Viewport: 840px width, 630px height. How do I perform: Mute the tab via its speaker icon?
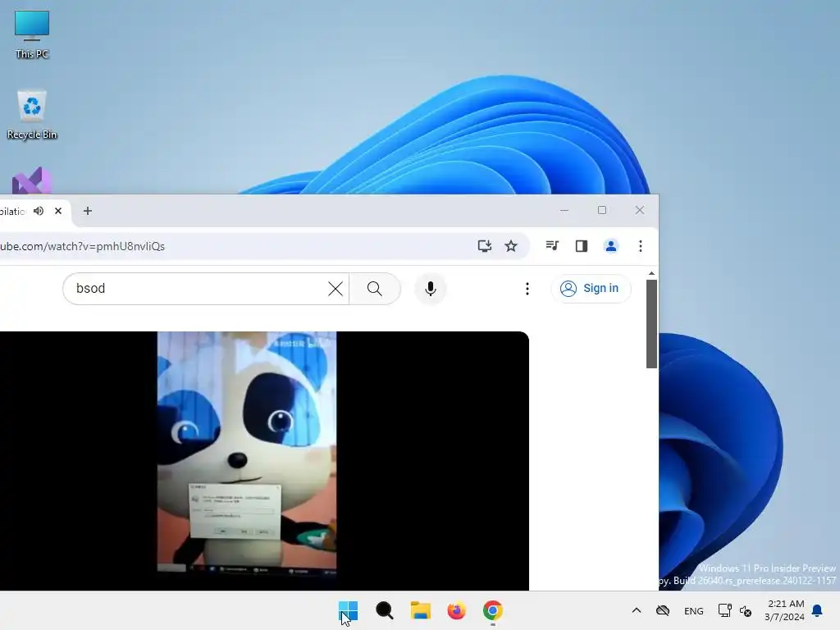point(39,211)
